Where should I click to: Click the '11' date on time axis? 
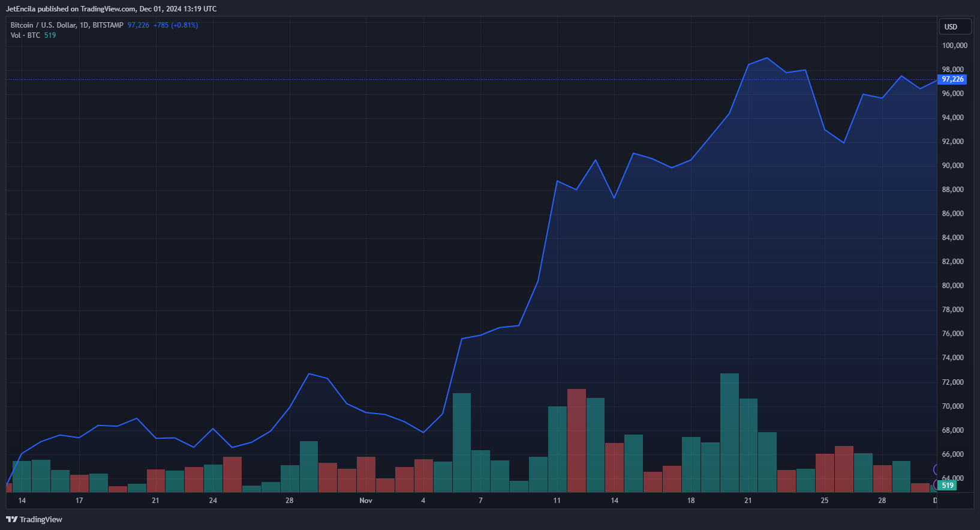point(557,501)
